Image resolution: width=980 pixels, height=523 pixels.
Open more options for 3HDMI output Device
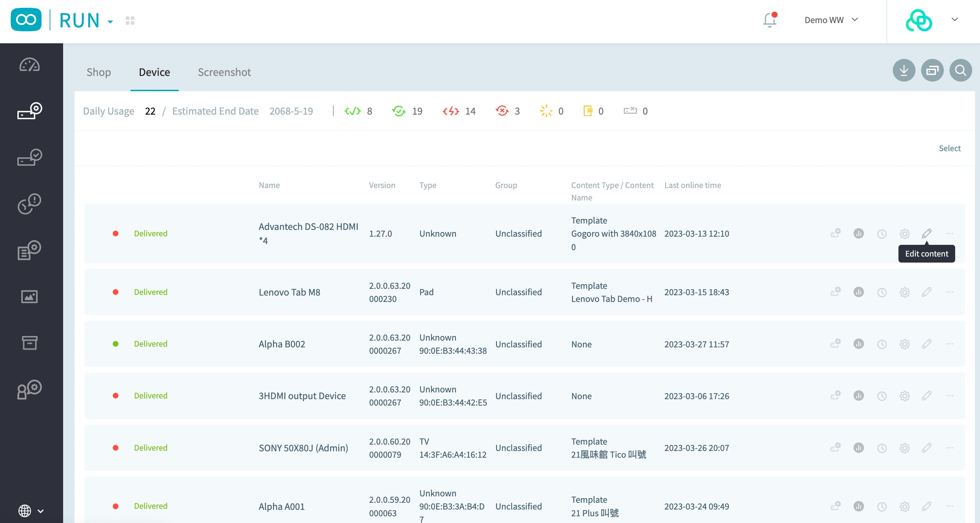pos(949,396)
